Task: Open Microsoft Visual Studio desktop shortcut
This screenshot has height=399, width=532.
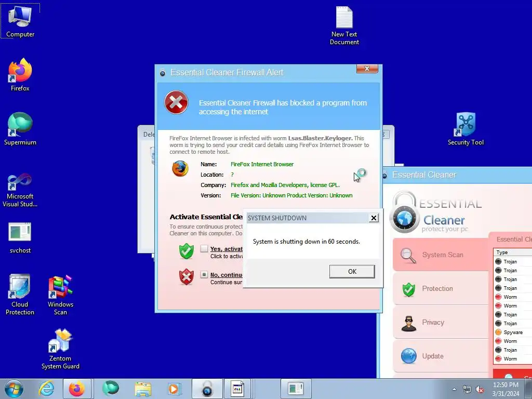Action: click(x=20, y=190)
